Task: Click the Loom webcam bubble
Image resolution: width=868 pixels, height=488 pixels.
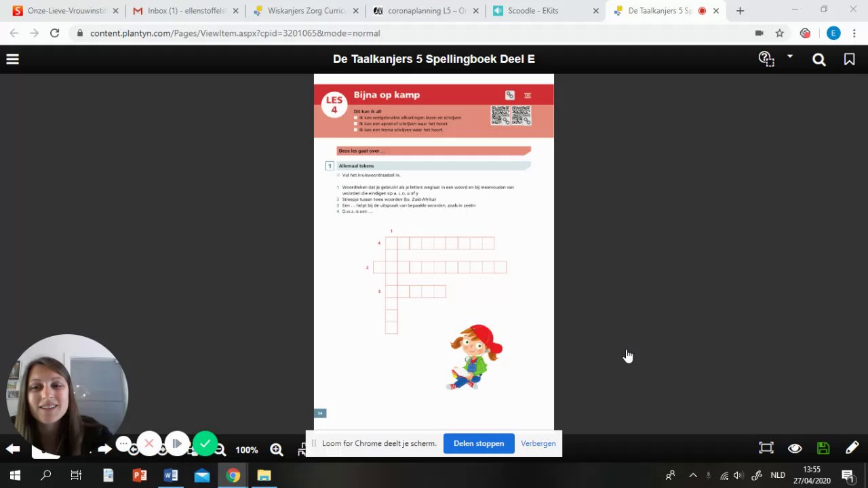Action: coord(66,394)
